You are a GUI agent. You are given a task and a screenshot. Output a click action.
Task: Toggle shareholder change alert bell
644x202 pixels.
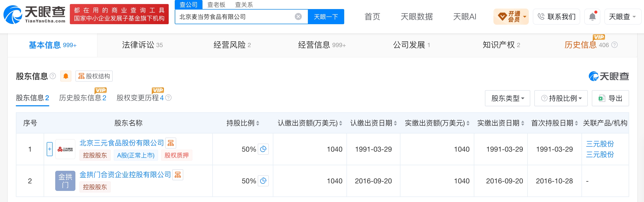click(x=66, y=76)
